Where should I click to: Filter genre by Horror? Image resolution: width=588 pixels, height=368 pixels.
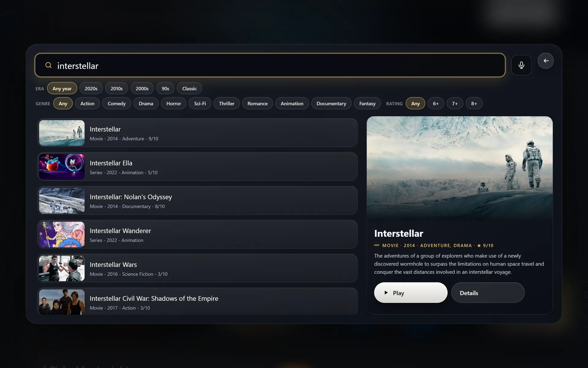174,103
